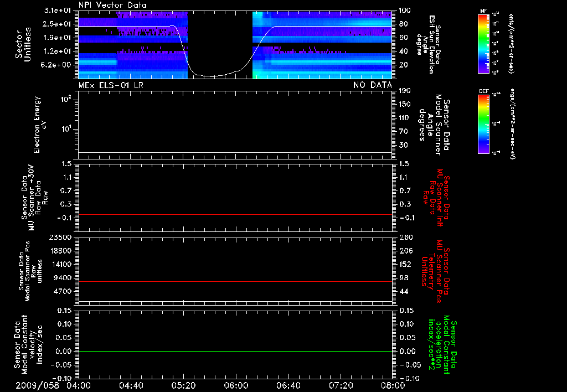Click the 05:20 time axis tick label

pos(183,385)
